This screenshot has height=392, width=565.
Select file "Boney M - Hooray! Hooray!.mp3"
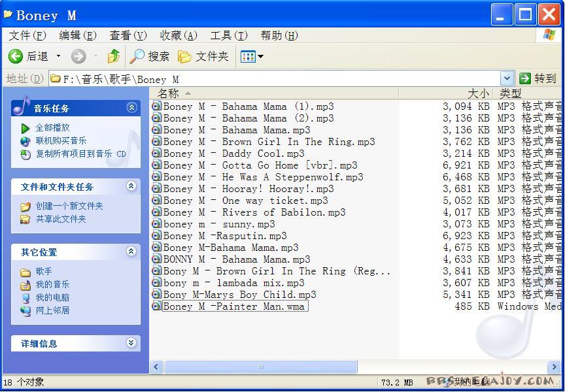248,189
